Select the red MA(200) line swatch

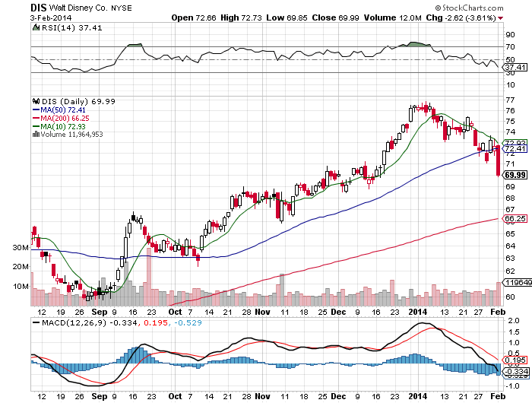coord(36,118)
